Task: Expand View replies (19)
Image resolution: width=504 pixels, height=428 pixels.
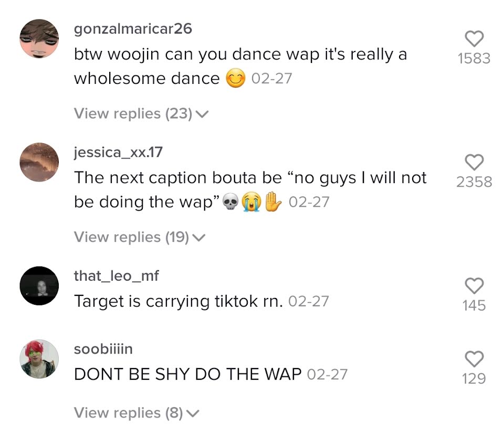Action: [140, 237]
